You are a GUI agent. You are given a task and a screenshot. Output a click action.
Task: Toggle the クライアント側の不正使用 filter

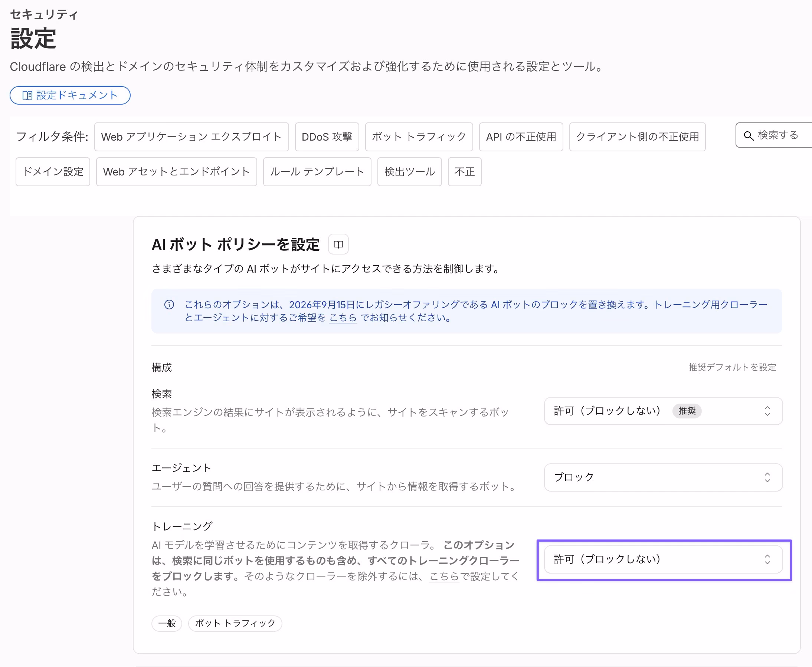click(638, 137)
